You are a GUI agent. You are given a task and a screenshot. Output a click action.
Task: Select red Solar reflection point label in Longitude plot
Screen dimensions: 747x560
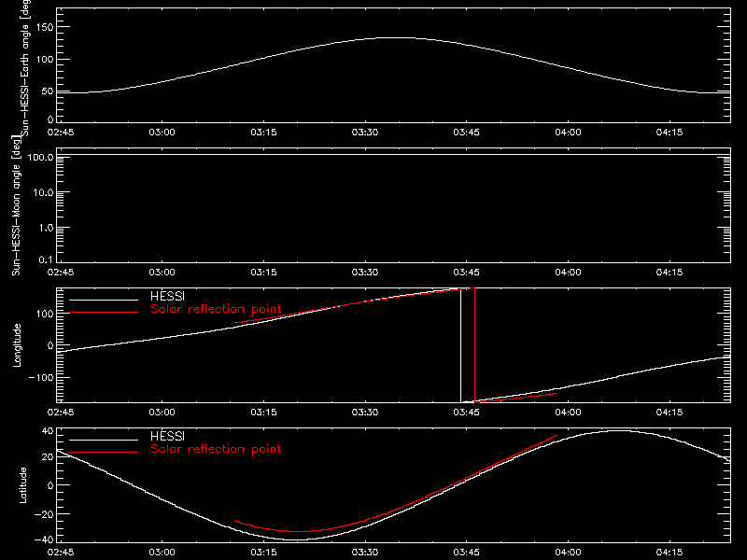click(x=216, y=309)
